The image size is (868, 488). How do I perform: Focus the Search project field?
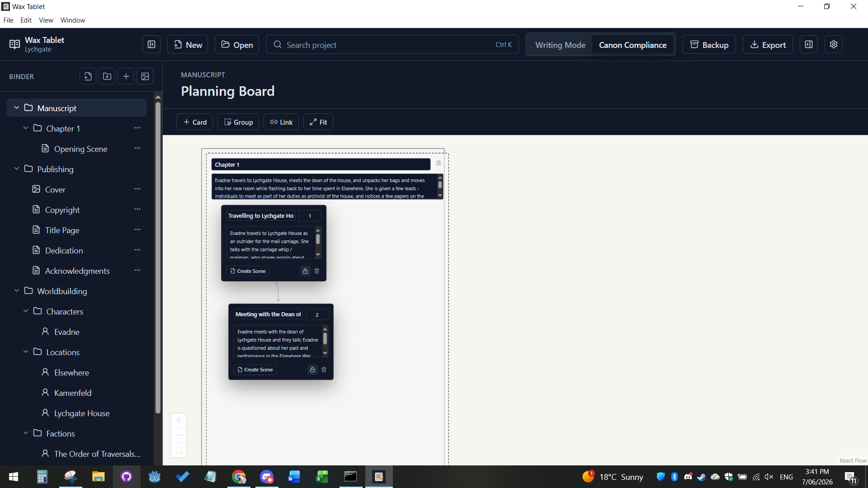(x=392, y=44)
